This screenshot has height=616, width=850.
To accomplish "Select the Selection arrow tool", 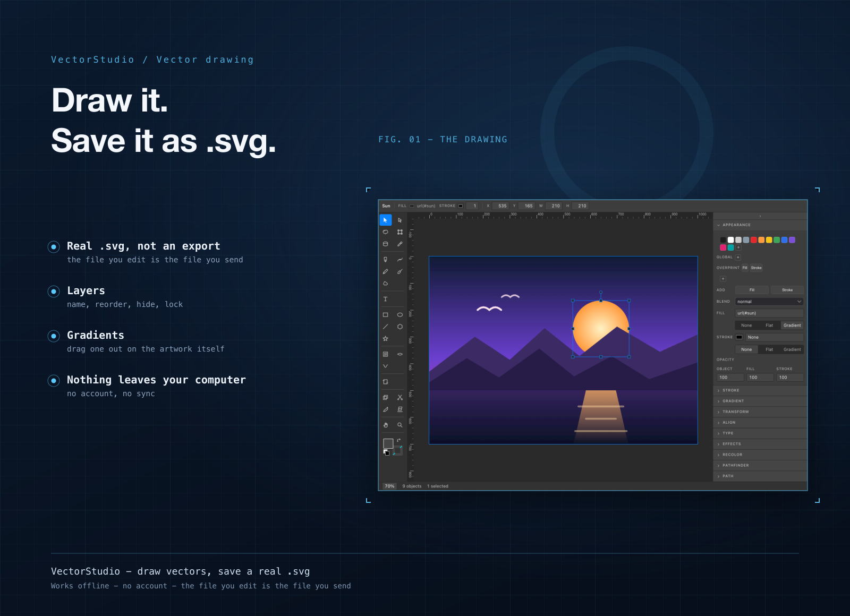I will coord(386,220).
